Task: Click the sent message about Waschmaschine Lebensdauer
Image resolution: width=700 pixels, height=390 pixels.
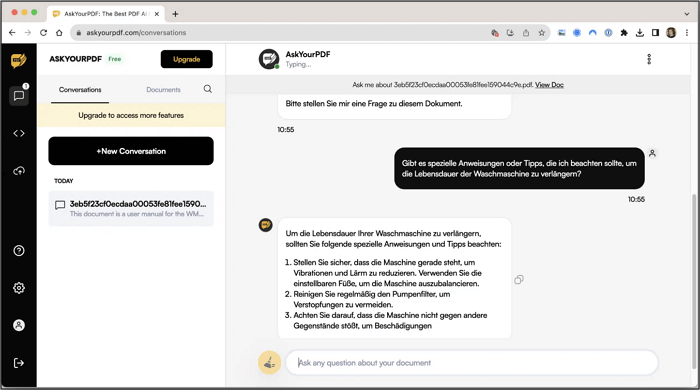Action: click(519, 169)
